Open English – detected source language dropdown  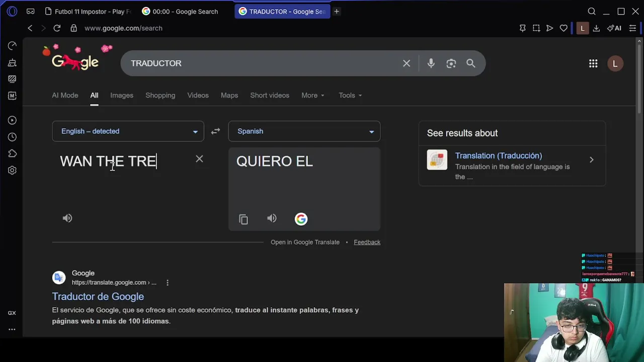128,131
